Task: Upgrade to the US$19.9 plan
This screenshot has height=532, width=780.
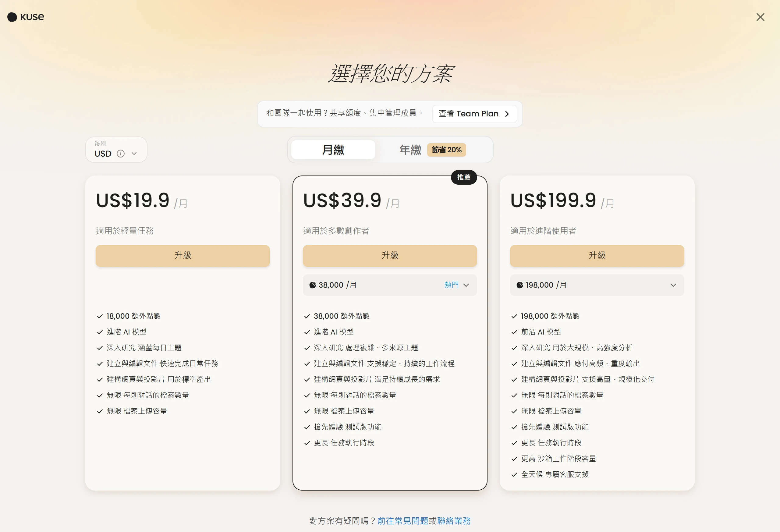Action: [183, 256]
